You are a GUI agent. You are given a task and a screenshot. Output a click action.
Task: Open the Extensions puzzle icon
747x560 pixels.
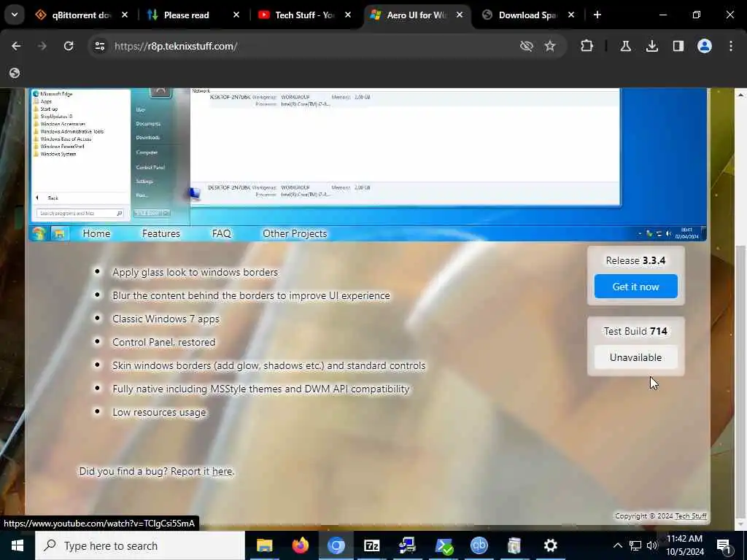coord(587,46)
